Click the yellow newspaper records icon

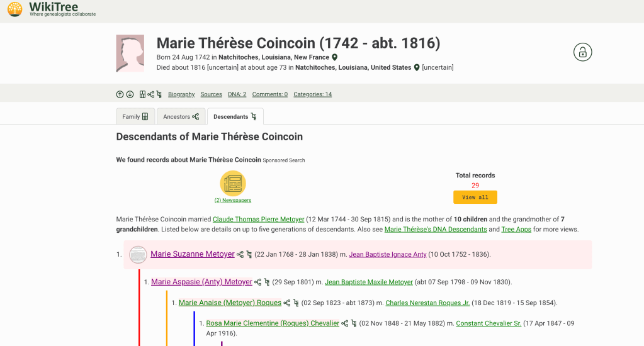click(x=232, y=184)
